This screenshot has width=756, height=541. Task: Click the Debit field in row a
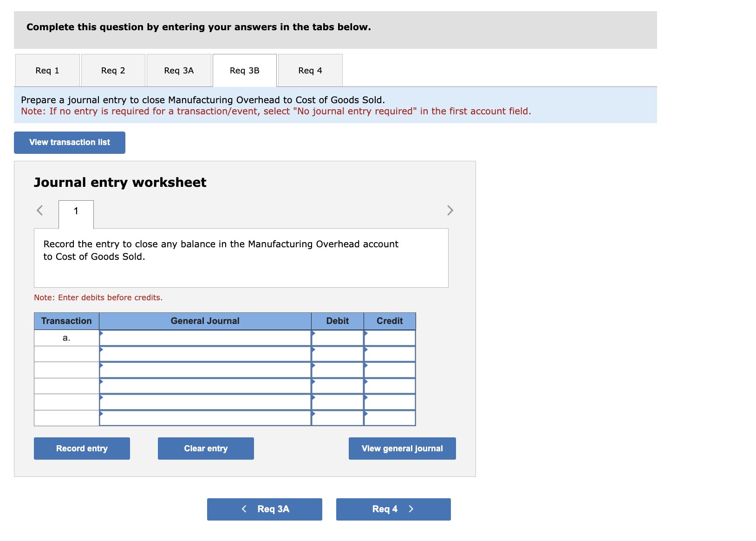point(338,338)
